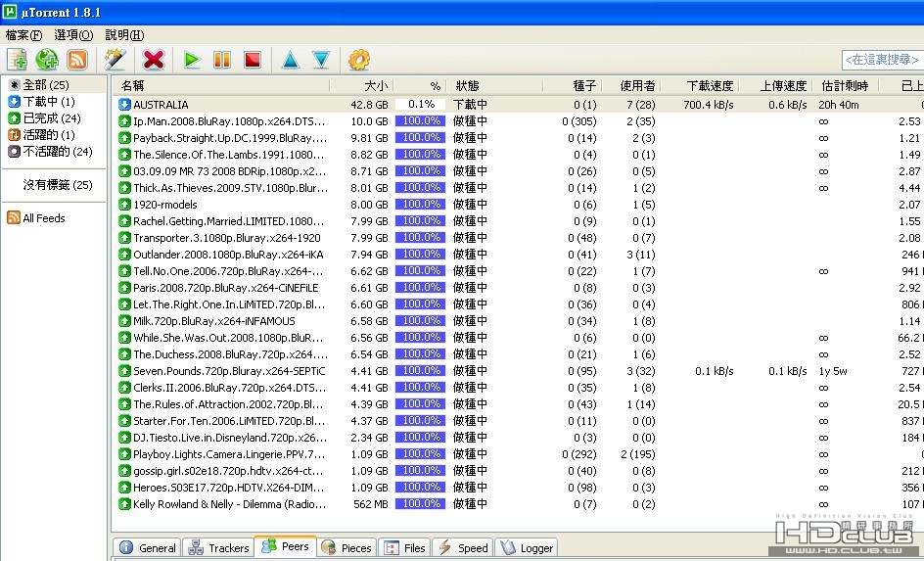Select 全部 (25) category in sidebar
Viewport: 924px width, 561px height.
[x=46, y=85]
